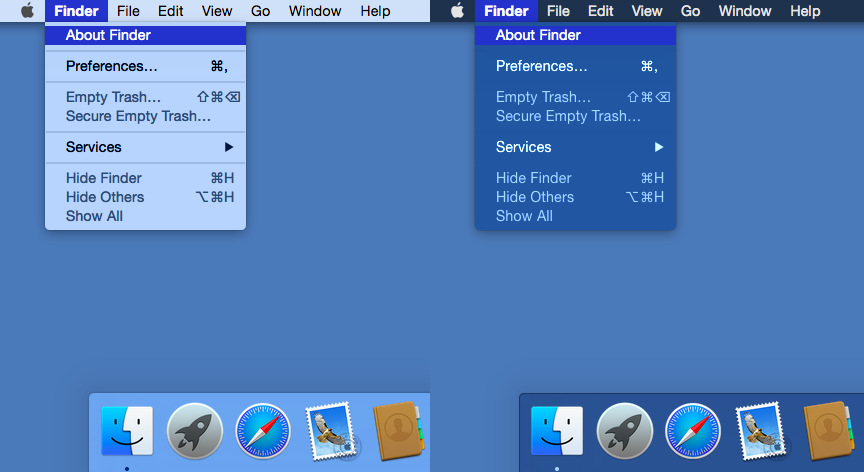864x472 pixels.
Task: Choose About Finder in the light menu
Action: (145, 35)
